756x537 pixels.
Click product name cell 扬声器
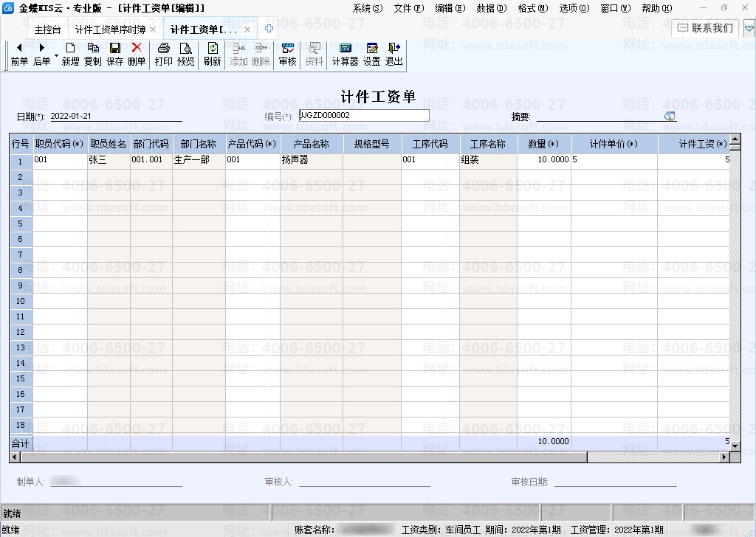pos(312,162)
